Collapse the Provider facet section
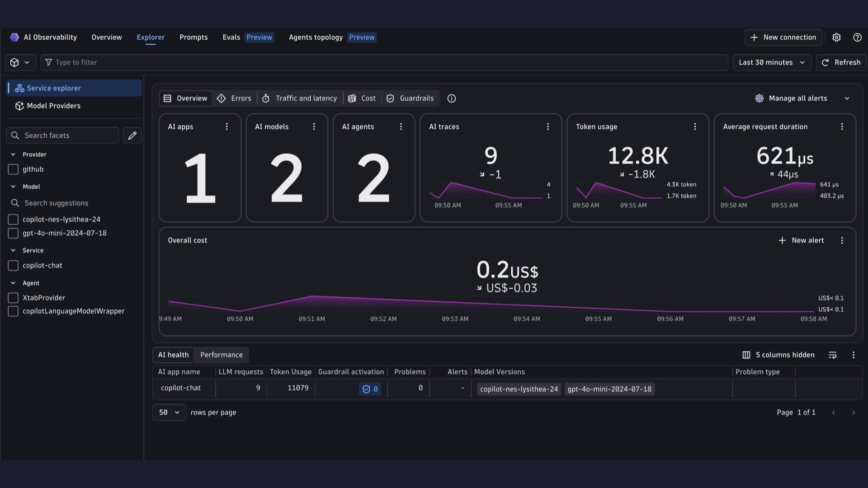 tap(13, 155)
